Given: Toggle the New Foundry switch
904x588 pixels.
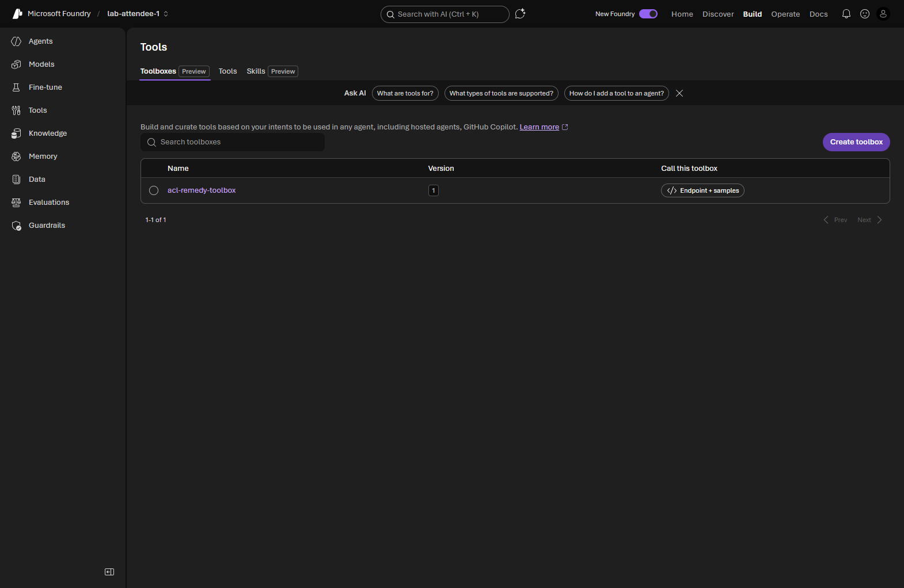Looking at the screenshot, I should (648, 14).
